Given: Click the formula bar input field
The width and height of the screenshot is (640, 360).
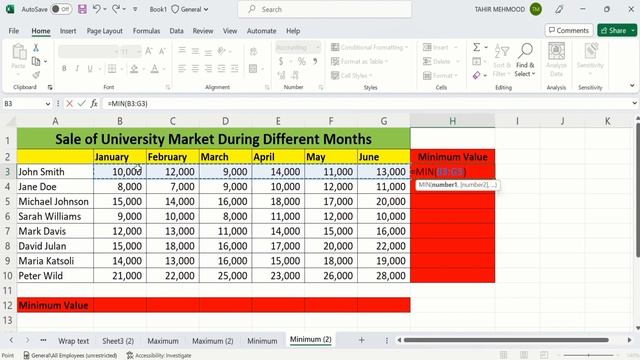Looking at the screenshot, I should [x=367, y=104].
